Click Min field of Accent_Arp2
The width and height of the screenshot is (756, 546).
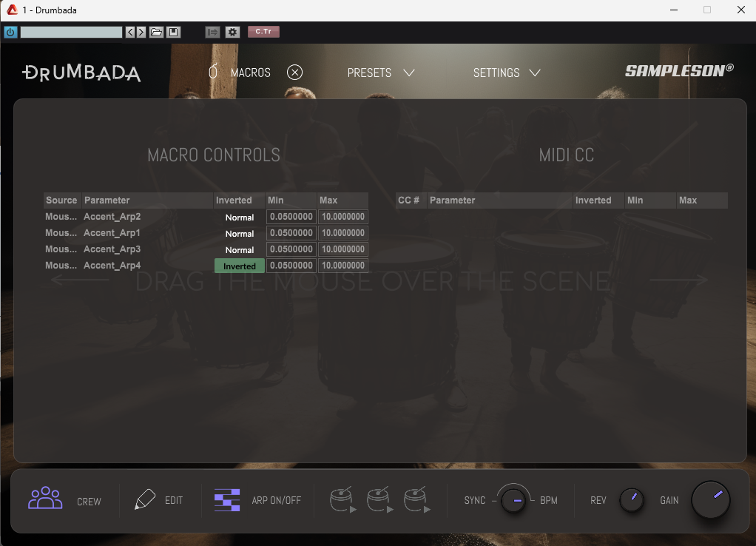click(291, 217)
